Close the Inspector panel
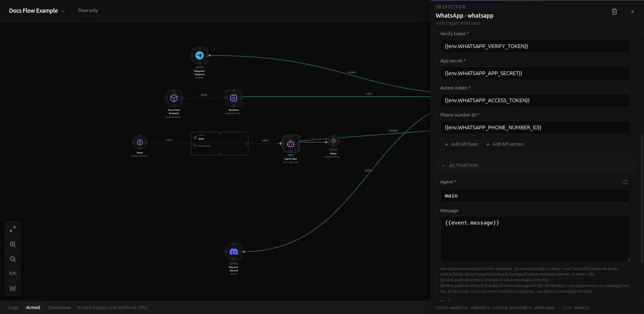 632,11
